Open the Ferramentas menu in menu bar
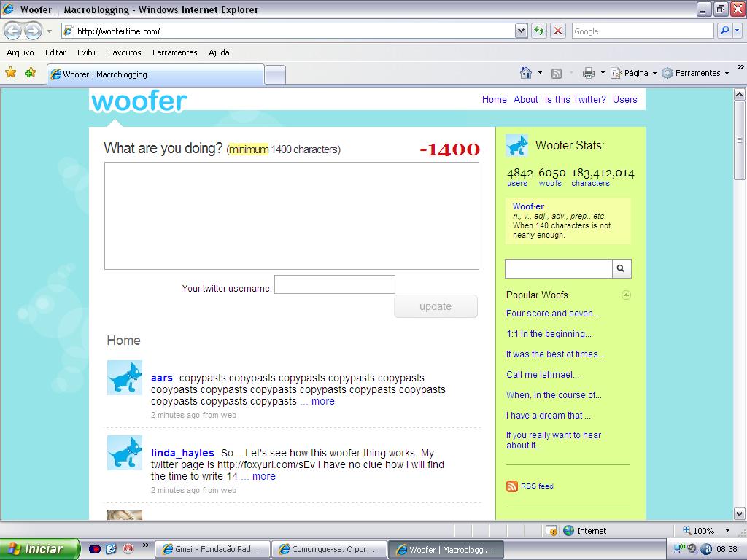This screenshot has width=747, height=560. point(175,52)
